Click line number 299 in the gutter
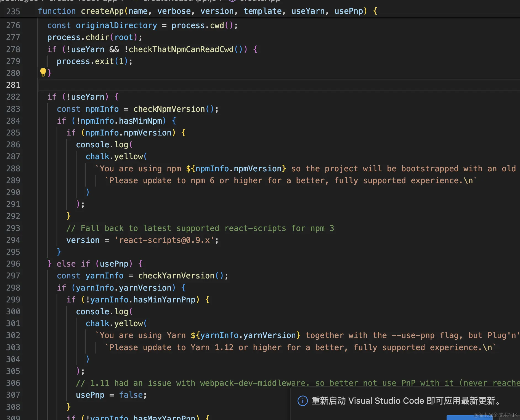The height and width of the screenshot is (420, 520). click(13, 300)
